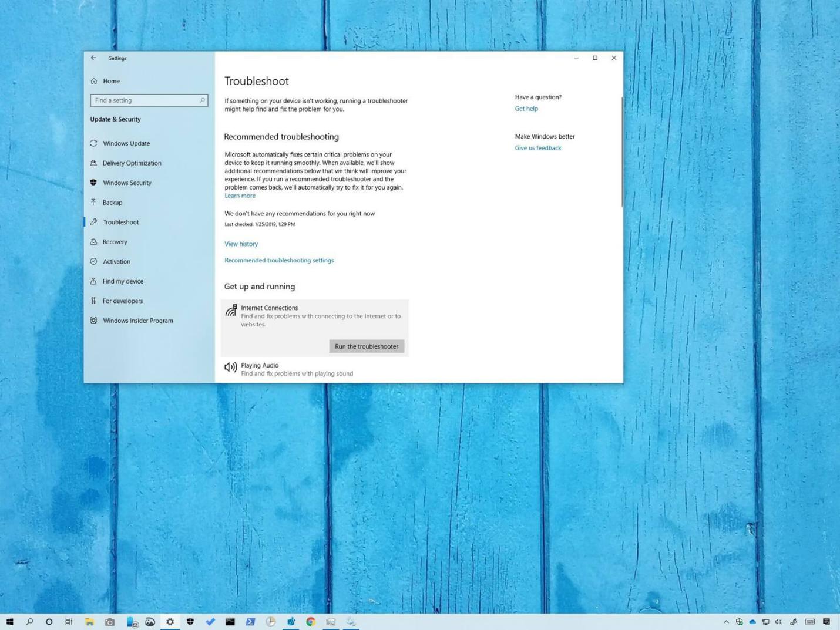This screenshot has width=840, height=630.
Task: Open the blue checkmark To-Do app
Action: pyautogui.click(x=210, y=622)
